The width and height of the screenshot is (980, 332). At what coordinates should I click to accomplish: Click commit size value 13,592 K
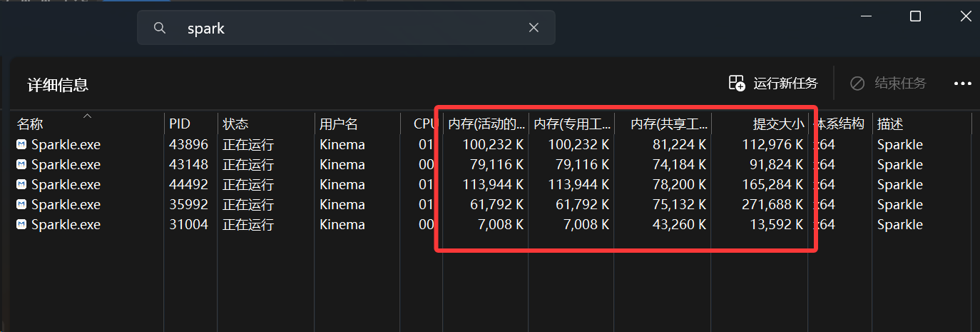pyautogui.click(x=776, y=224)
